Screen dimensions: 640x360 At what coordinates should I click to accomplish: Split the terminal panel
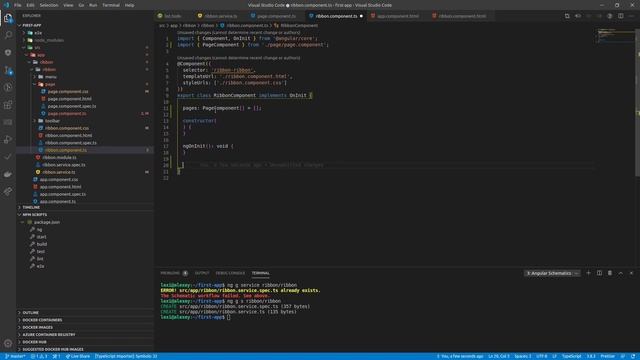coord(599,273)
